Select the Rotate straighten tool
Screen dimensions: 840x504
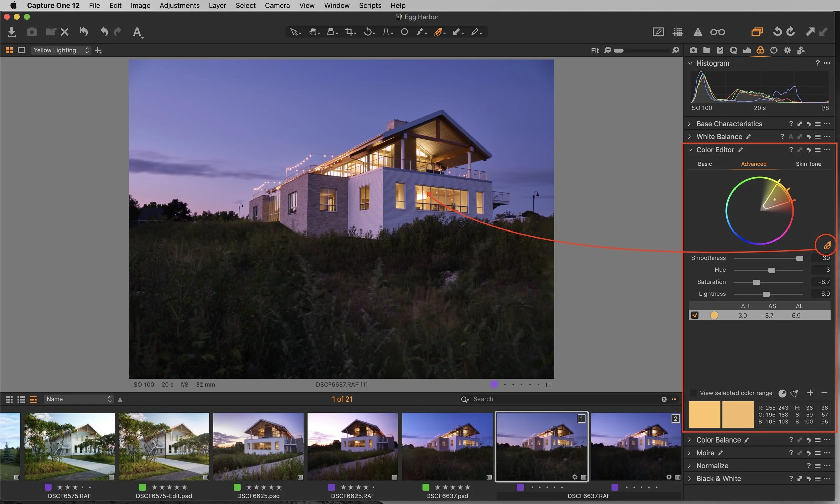tap(369, 32)
